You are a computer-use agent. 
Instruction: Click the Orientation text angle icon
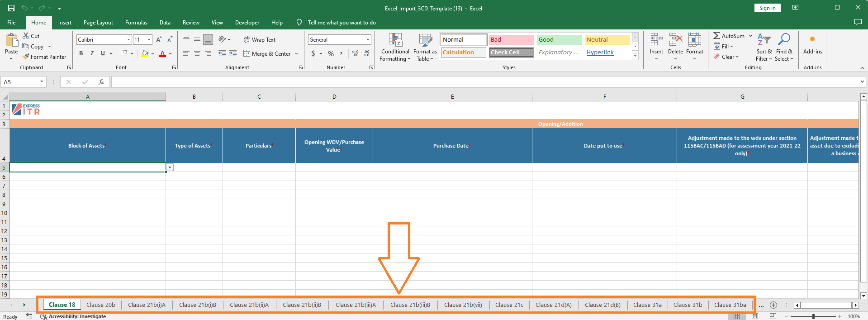(x=222, y=39)
